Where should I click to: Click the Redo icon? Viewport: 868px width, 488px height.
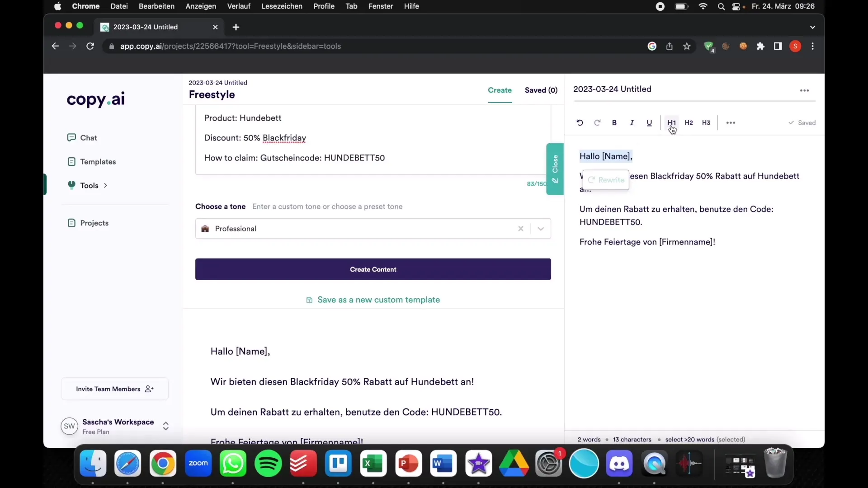597,123
